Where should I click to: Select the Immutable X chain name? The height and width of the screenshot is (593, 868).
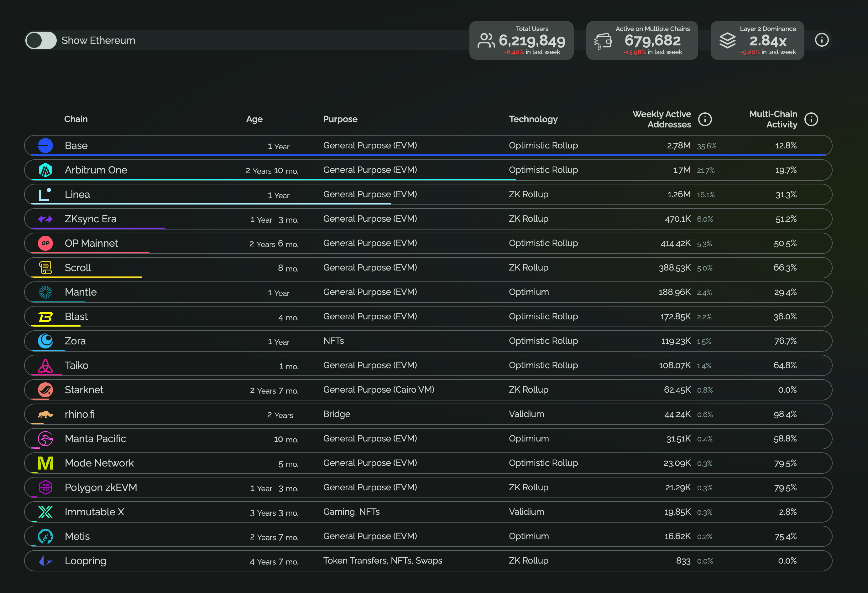coord(95,512)
